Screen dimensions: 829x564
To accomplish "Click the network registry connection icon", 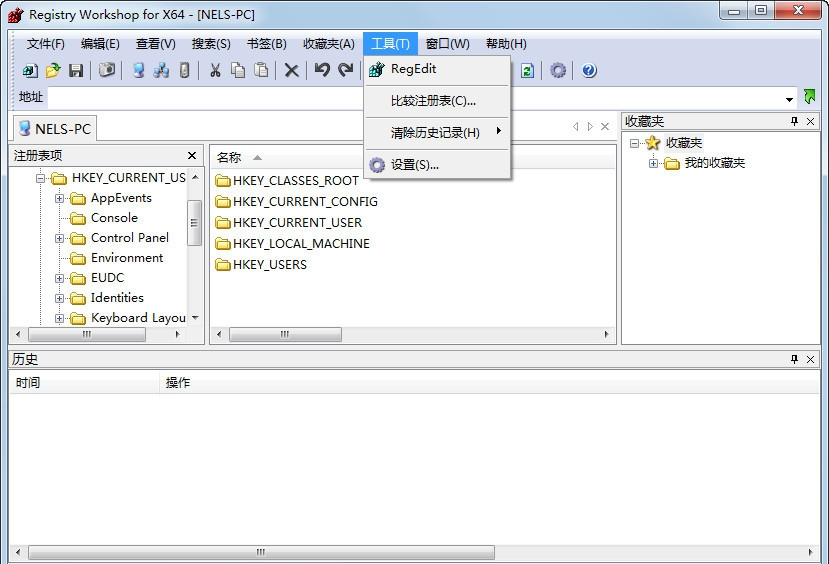I will 161,70.
